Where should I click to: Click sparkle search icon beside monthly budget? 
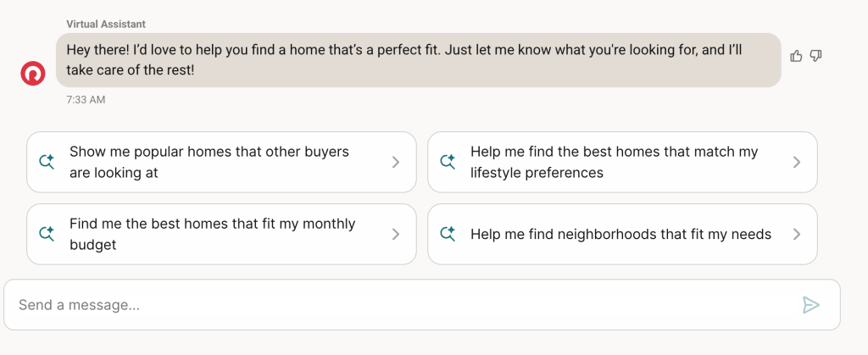47,234
